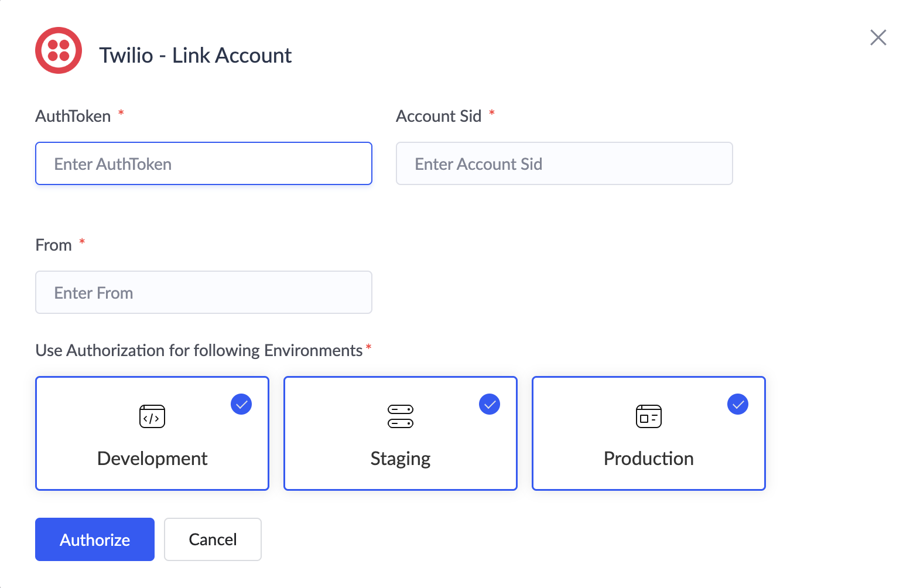Click the Account Sid field label
Screen dimensions: 910x588
point(439,117)
